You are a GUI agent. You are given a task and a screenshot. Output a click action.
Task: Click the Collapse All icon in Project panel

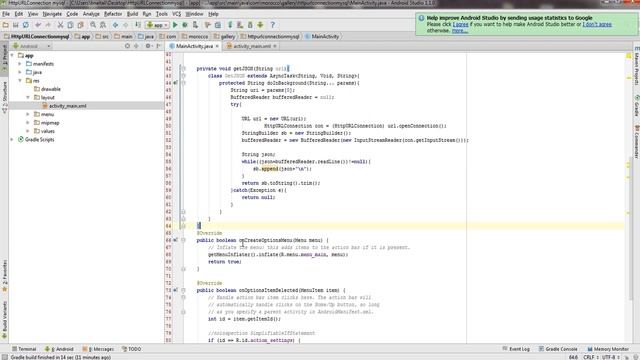(137, 46)
